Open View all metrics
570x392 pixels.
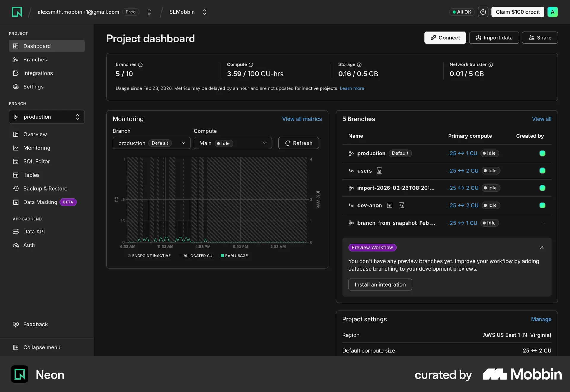click(302, 119)
